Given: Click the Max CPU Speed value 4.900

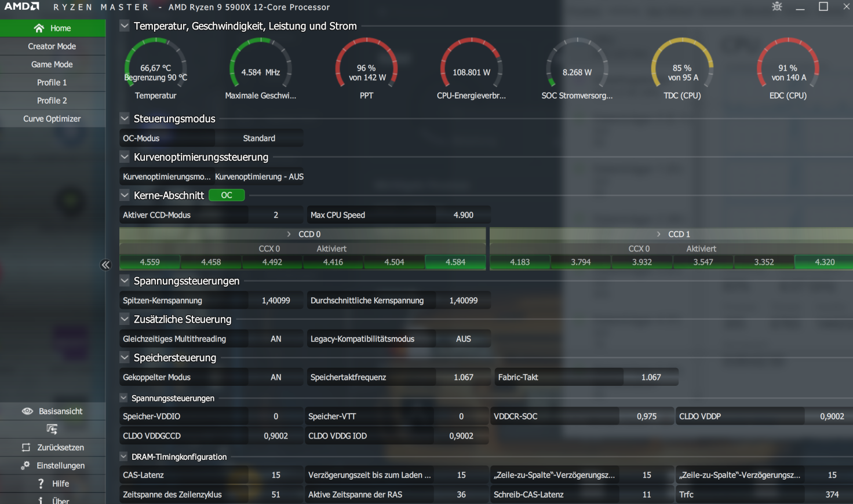Looking at the screenshot, I should coord(464,215).
